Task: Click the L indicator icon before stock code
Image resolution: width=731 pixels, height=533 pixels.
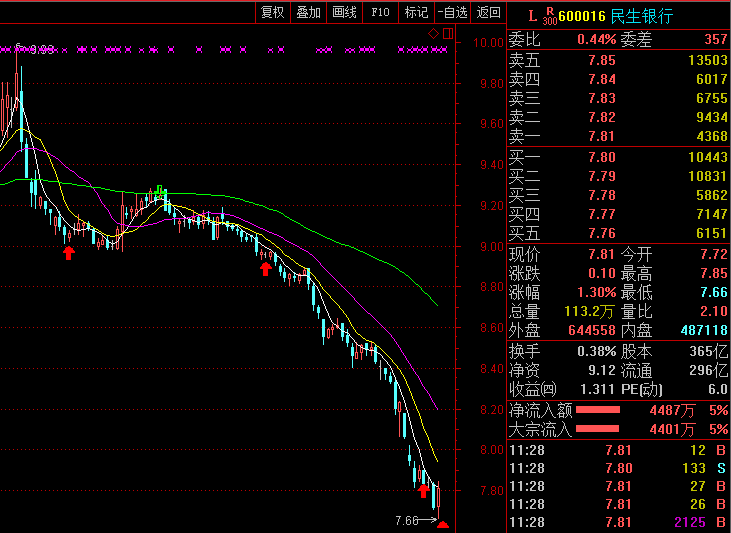Action: tap(532, 15)
